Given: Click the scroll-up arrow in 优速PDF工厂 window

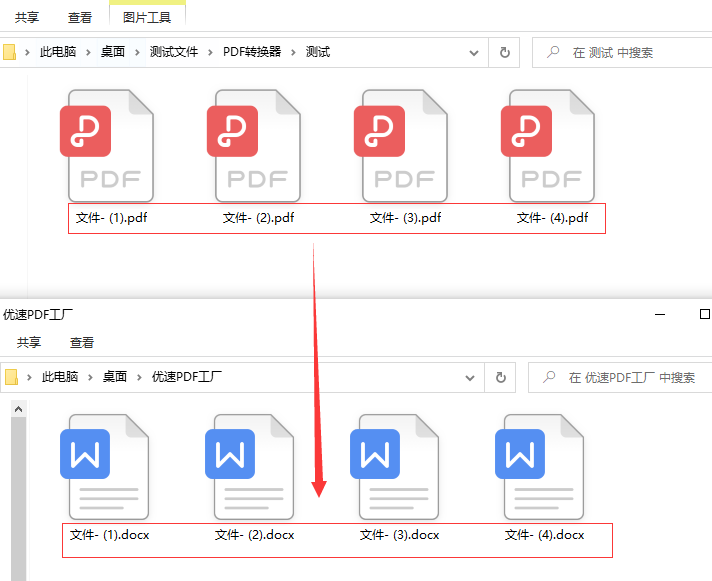Looking at the screenshot, I should tap(19, 409).
